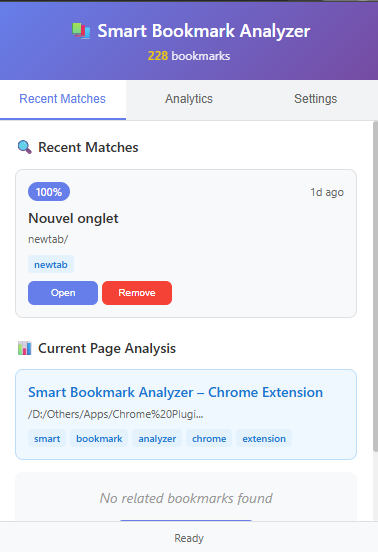Select the chrome keyword tag
The height and width of the screenshot is (552, 378).
click(209, 439)
